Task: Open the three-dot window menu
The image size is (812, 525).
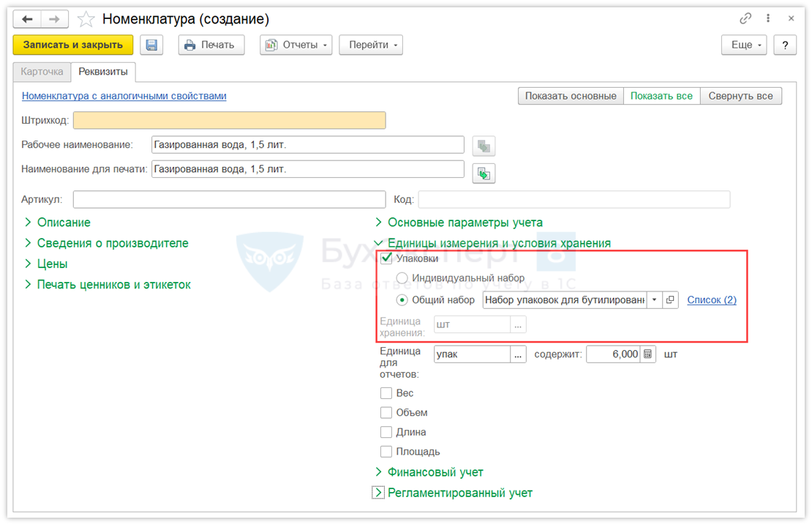Action: pos(768,18)
